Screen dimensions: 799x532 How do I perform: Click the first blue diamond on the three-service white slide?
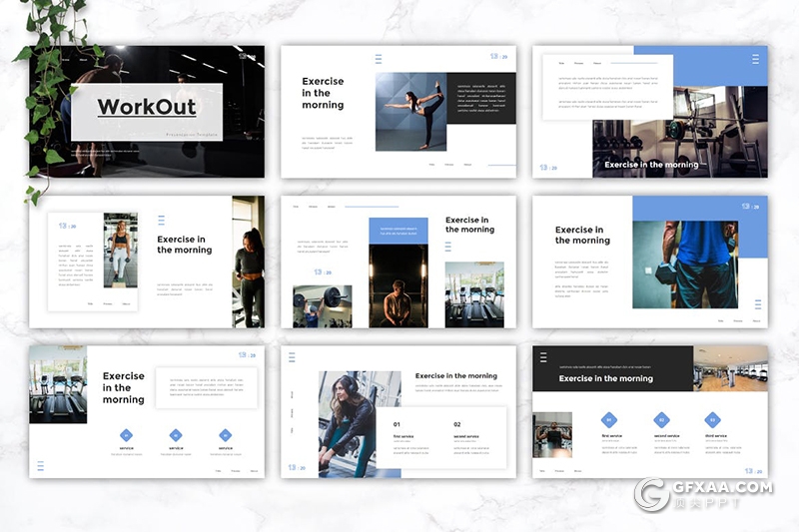127,434
